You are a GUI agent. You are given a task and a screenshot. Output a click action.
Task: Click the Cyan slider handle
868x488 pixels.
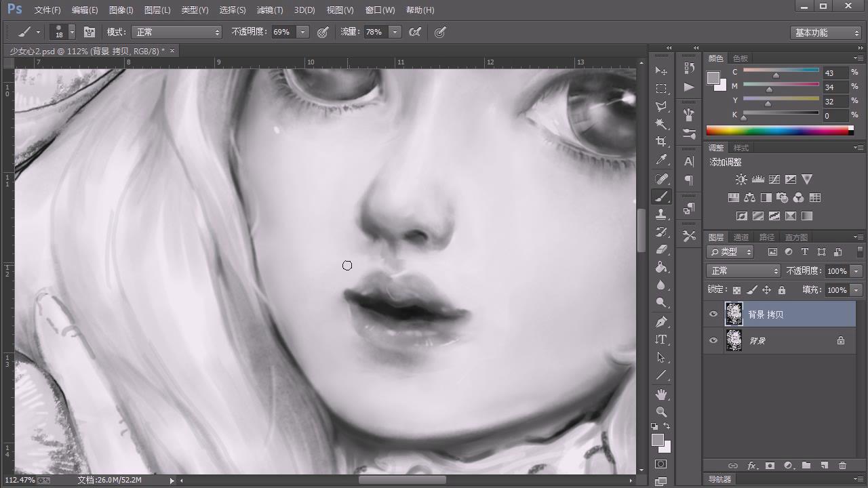click(776, 75)
